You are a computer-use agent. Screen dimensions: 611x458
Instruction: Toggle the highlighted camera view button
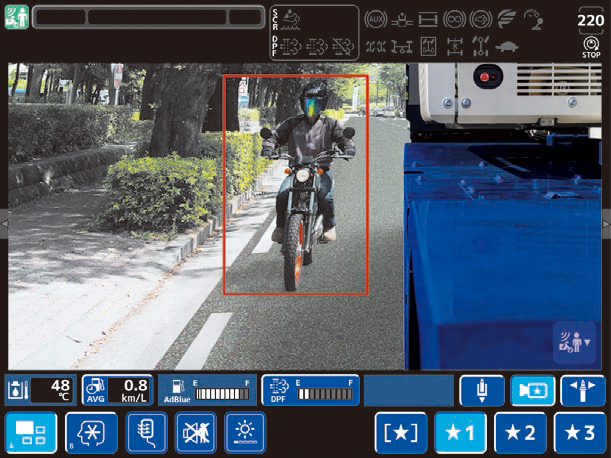pyautogui.click(x=532, y=390)
